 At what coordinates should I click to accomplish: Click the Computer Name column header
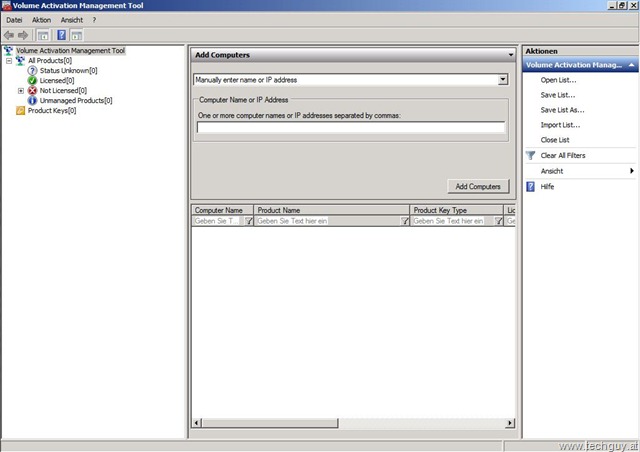(222, 210)
